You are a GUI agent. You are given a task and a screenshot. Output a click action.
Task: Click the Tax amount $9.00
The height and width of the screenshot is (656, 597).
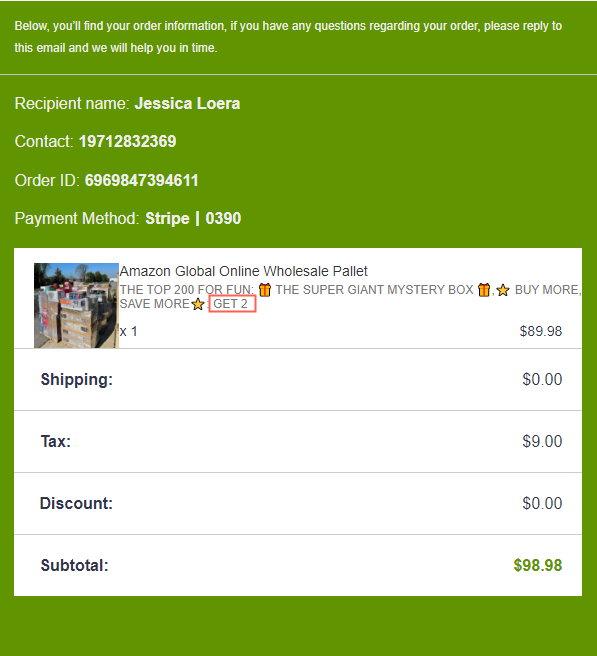coord(542,441)
